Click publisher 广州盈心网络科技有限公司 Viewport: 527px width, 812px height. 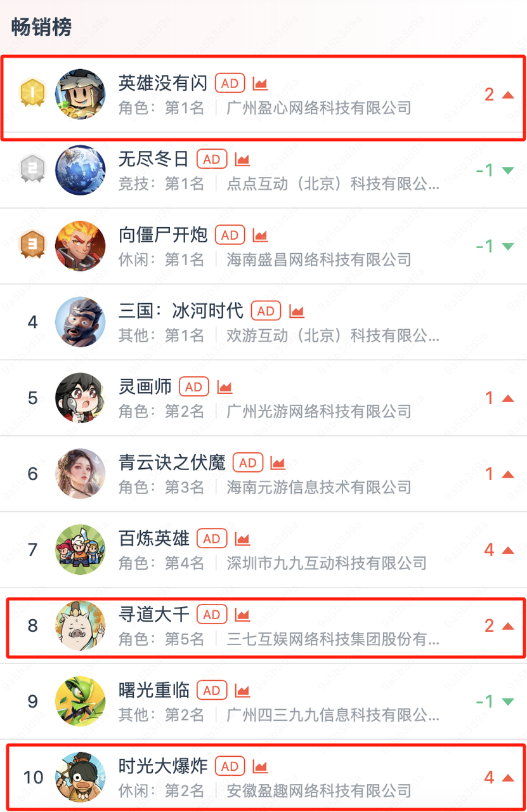coord(319,108)
